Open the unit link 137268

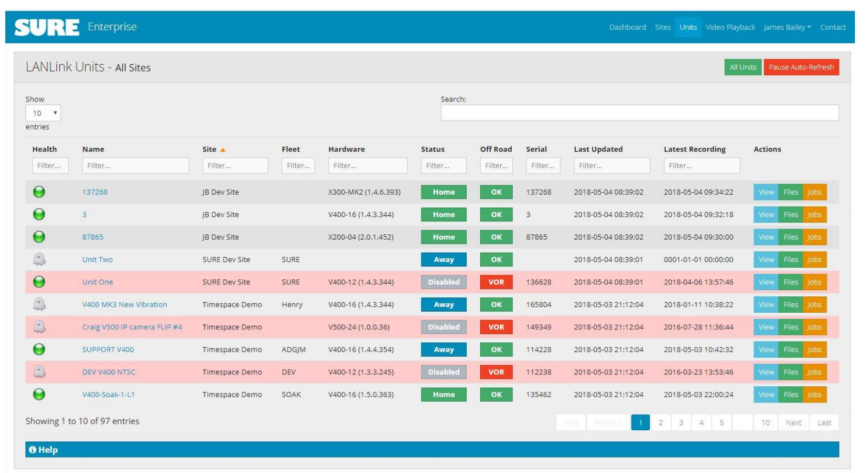coord(95,192)
